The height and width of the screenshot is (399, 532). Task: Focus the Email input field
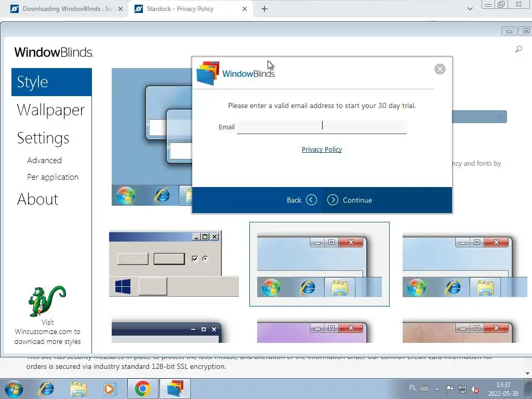pos(322,127)
